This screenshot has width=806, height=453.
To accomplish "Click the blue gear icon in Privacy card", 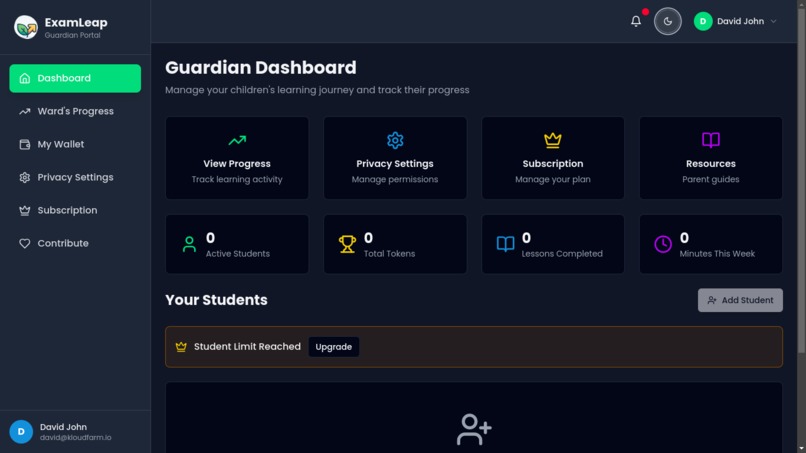I will (395, 140).
